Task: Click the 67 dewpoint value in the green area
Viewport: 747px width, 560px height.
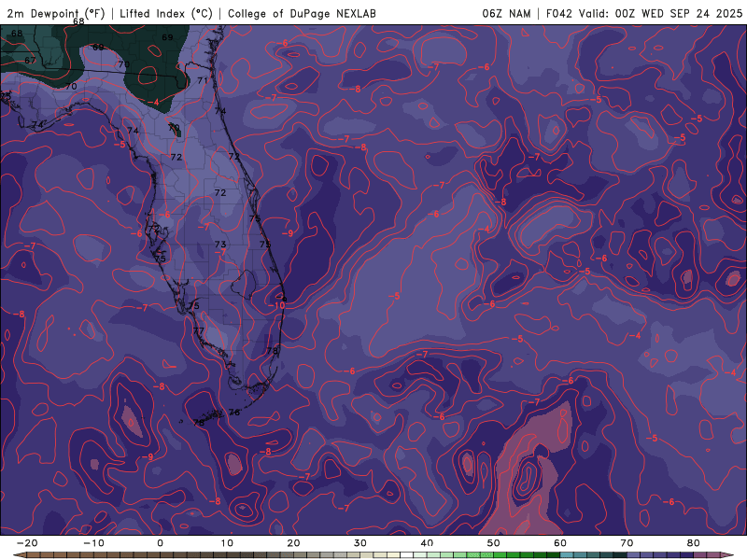Action: pyautogui.click(x=30, y=61)
